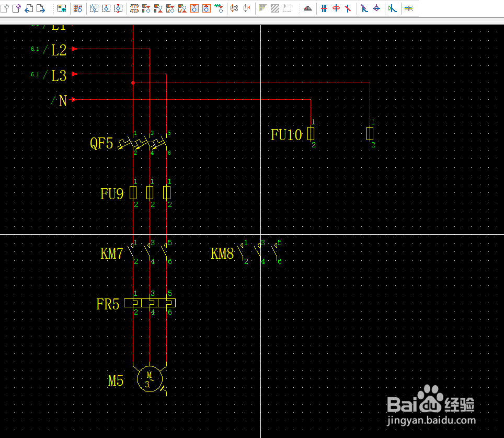Select the FU9 fuse label

click(x=112, y=194)
